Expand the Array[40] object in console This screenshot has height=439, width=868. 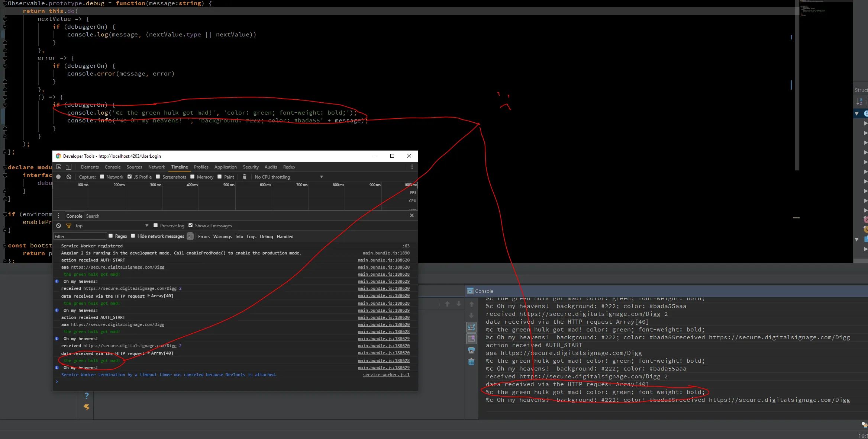pyautogui.click(x=149, y=296)
